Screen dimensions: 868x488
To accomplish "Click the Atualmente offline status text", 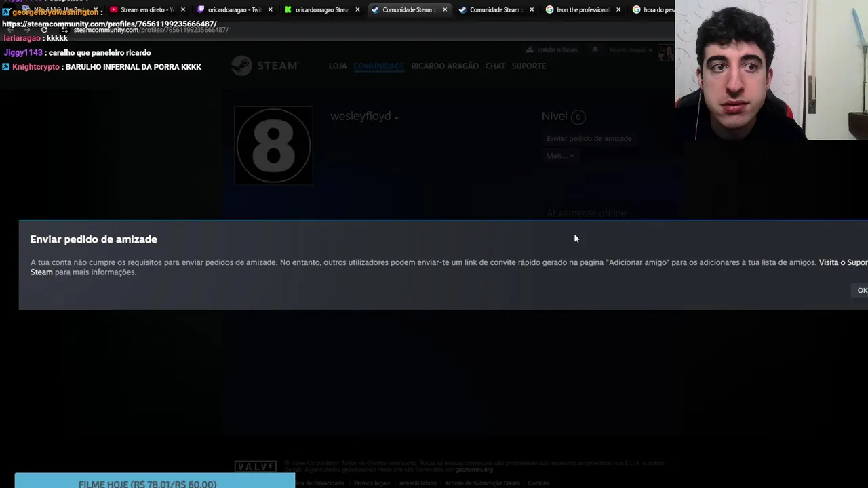I will click(586, 213).
